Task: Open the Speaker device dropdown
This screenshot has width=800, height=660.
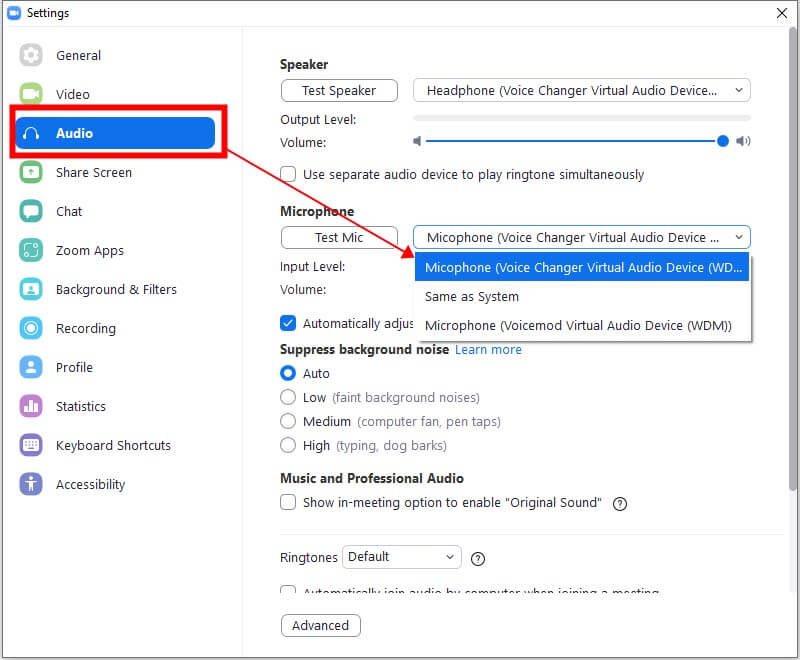Action: (x=582, y=90)
